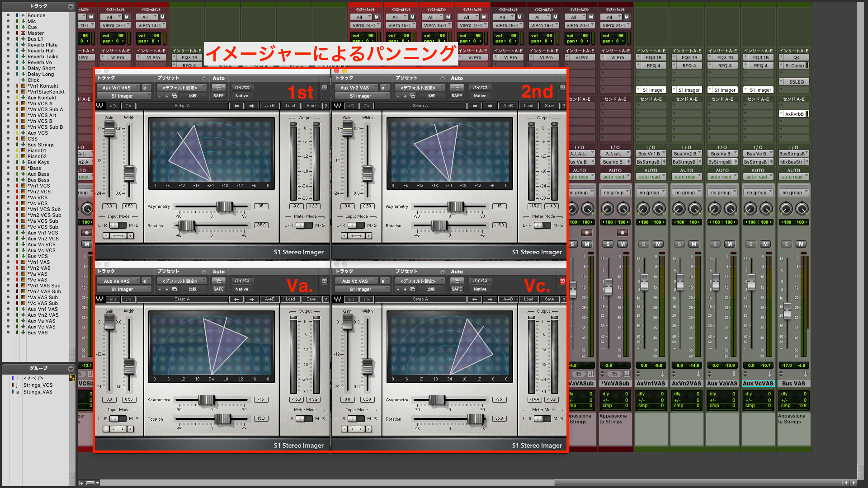Click automation arrow icon on AxVn1VAS strip
Viewport: 868px width, 488px height.
click(662, 374)
